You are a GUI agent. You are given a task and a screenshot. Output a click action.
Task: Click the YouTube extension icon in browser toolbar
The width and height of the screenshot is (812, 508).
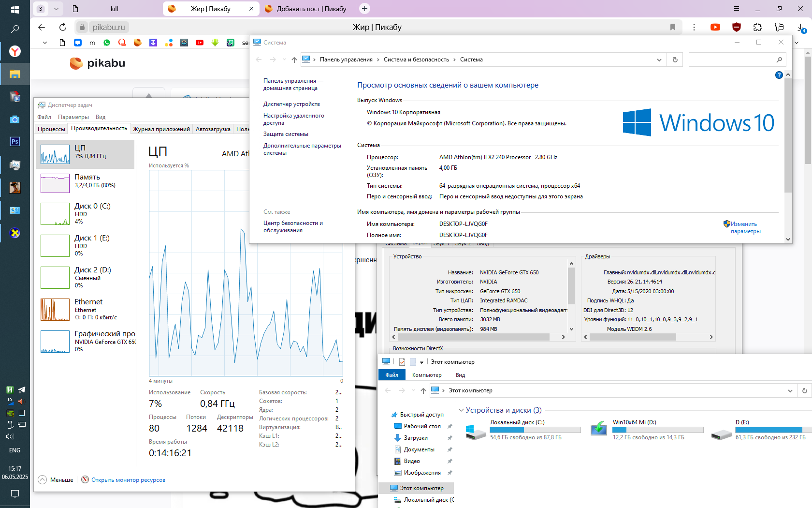715,27
